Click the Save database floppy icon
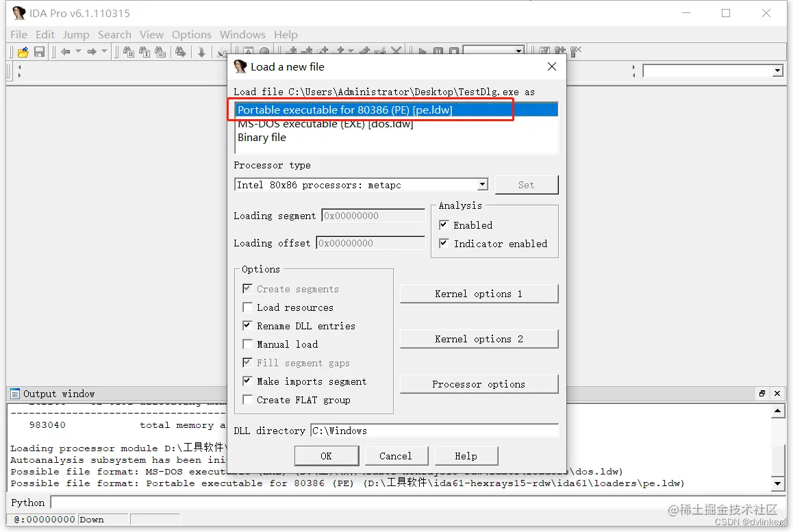The width and height of the screenshot is (793, 532). (40, 51)
